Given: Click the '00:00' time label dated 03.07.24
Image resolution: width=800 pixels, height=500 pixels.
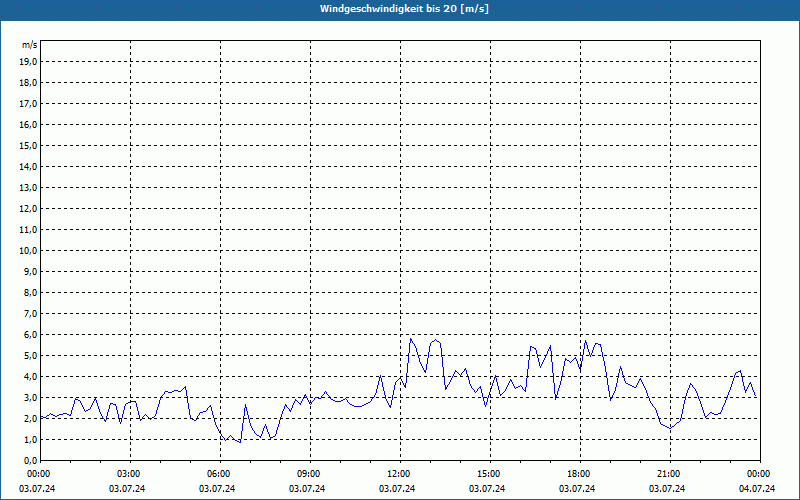Looking at the screenshot, I should [x=37, y=474].
